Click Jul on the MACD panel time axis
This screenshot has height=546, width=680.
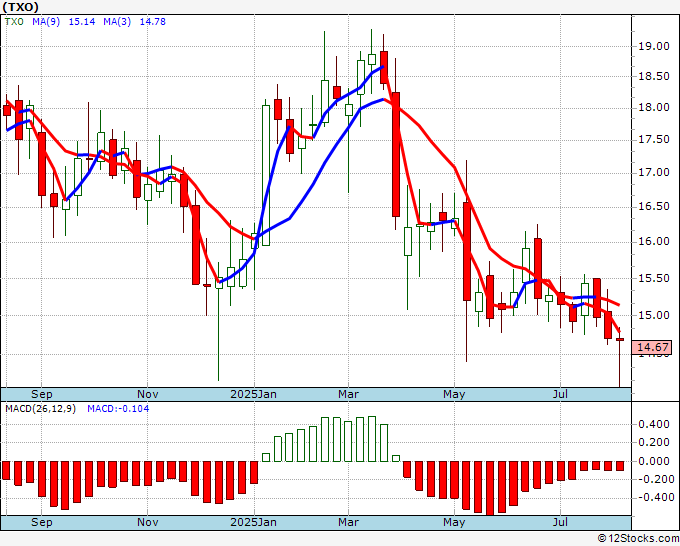coord(560,522)
